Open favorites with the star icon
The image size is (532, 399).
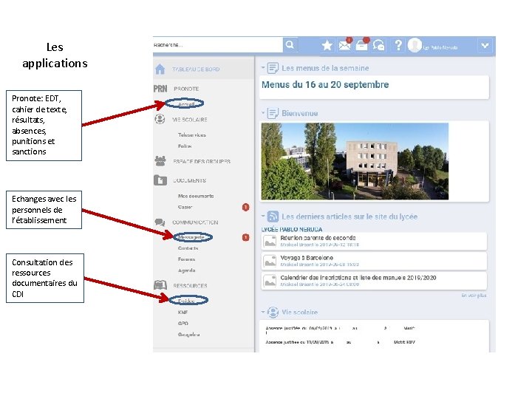(x=327, y=46)
